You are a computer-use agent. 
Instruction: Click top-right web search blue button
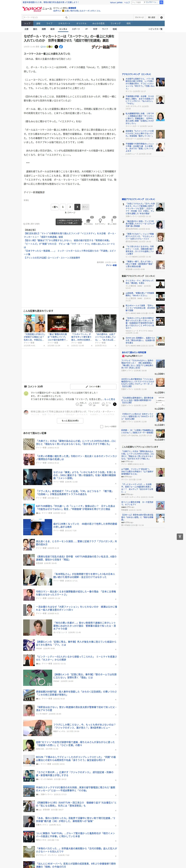[161, 2]
